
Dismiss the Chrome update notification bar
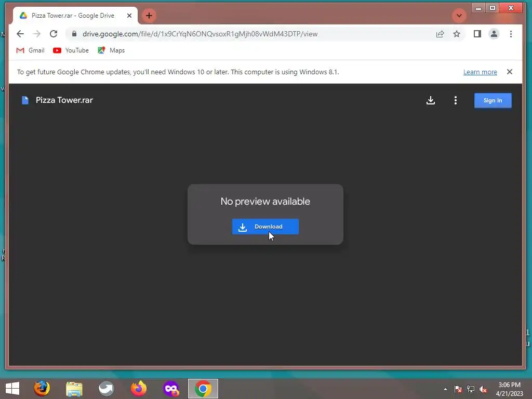[x=509, y=72]
